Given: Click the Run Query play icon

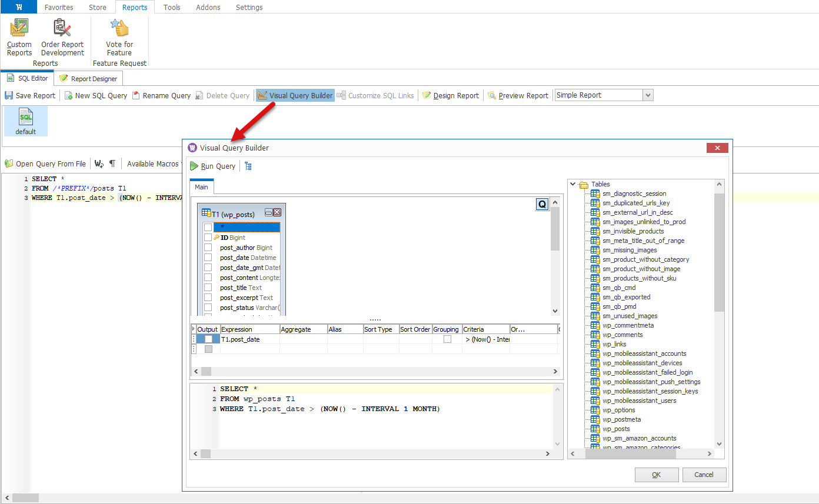Looking at the screenshot, I should 194,166.
